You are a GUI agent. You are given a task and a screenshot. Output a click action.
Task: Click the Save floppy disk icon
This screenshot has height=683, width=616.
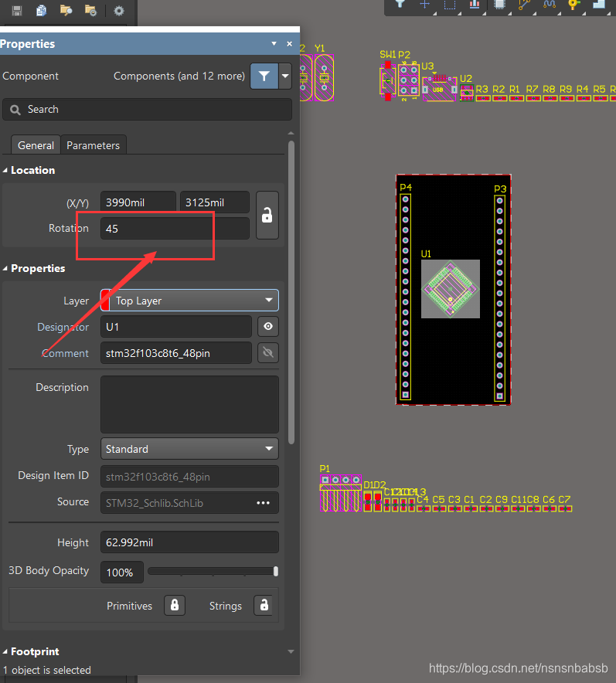(x=16, y=11)
